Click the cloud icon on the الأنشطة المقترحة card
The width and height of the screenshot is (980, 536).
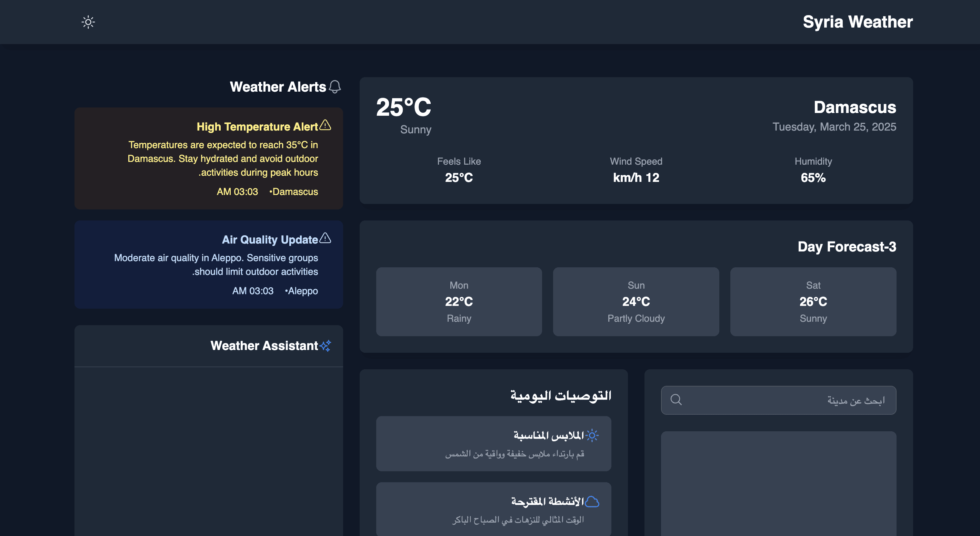[x=592, y=501]
